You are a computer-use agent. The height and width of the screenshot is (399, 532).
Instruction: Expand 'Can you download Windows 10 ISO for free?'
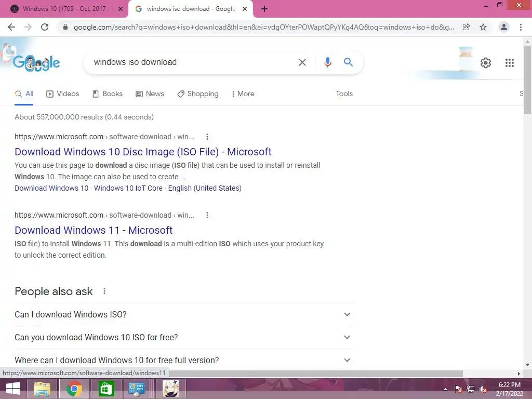click(x=183, y=338)
